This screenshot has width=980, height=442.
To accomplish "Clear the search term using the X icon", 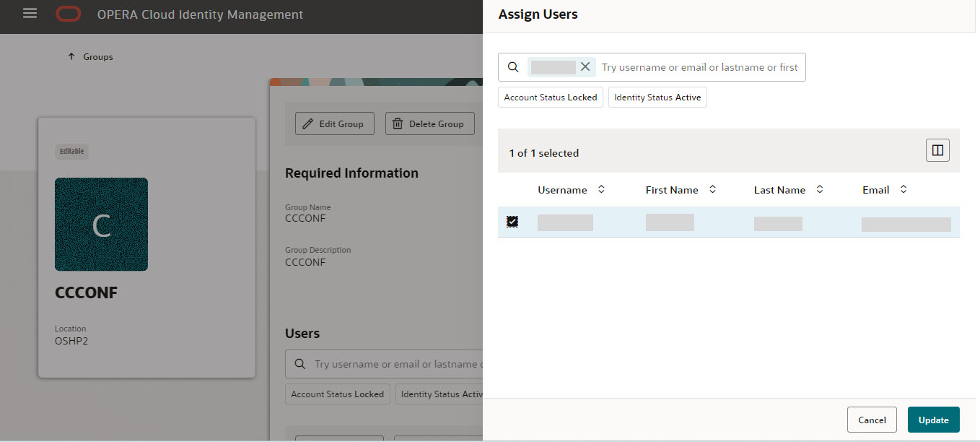I will 585,66.
